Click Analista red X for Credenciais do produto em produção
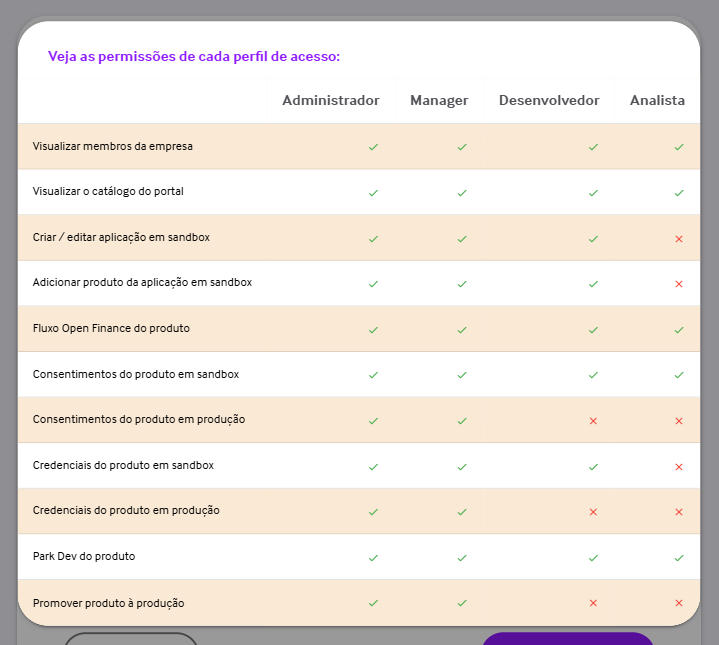The width and height of the screenshot is (719, 645). (679, 512)
